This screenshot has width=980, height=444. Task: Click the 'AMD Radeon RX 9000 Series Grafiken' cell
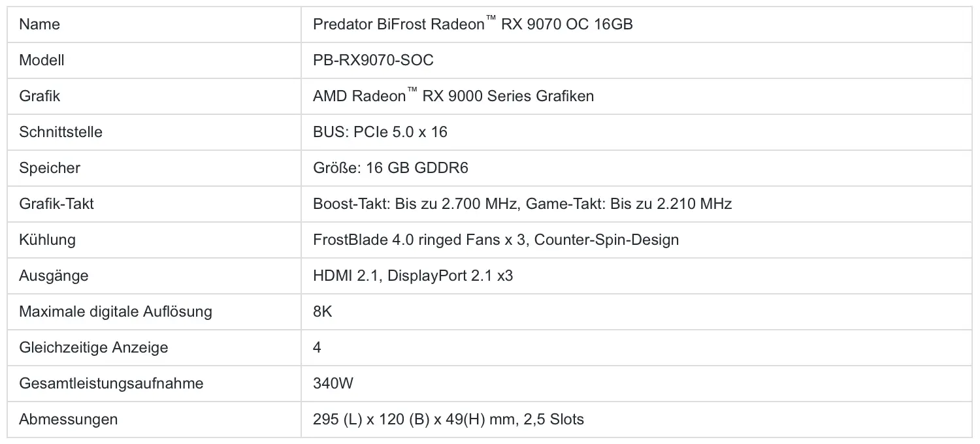[453, 97]
